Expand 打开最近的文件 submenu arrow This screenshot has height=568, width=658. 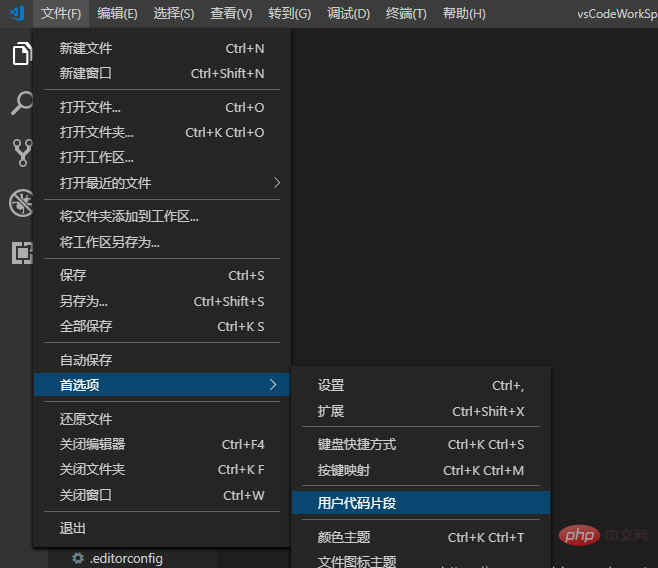tap(277, 183)
